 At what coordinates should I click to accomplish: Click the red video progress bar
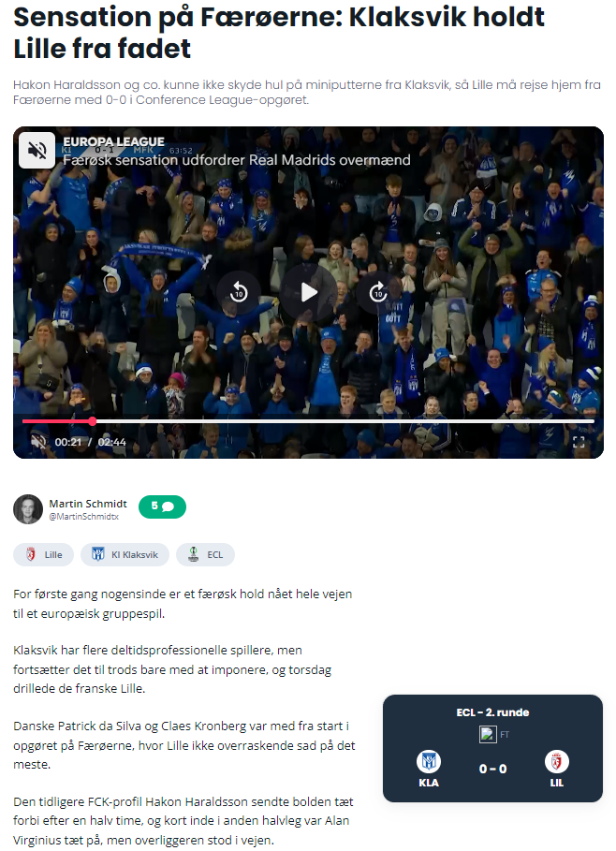point(56,421)
